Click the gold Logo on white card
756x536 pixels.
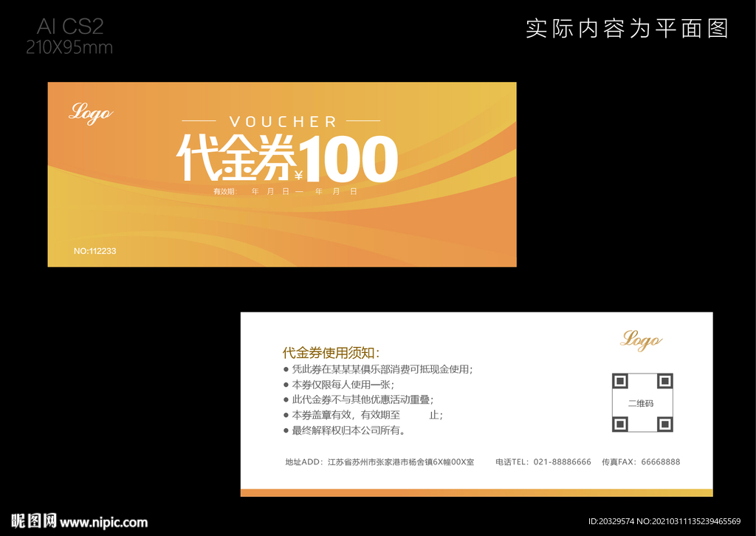[641, 340]
